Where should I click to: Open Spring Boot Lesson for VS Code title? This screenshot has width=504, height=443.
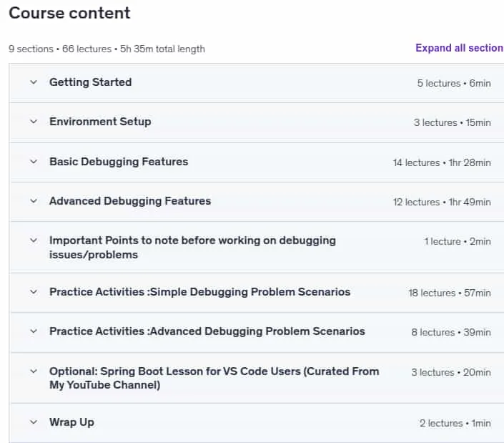[214, 378]
